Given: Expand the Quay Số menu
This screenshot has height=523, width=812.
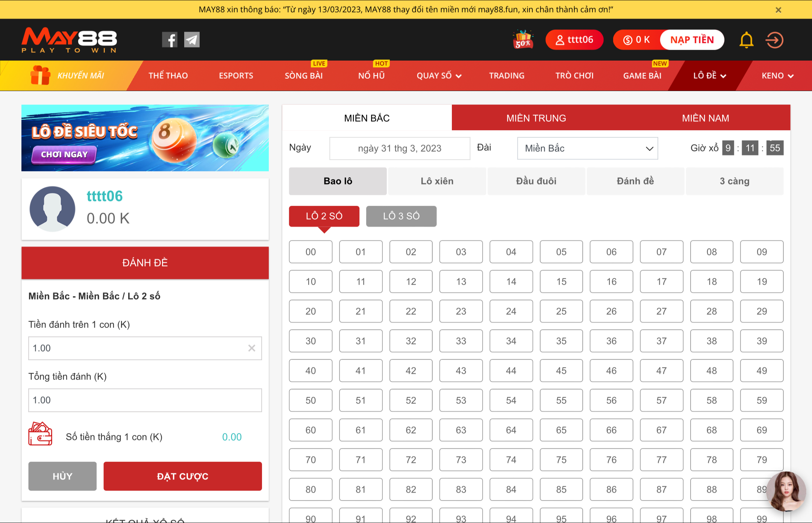Looking at the screenshot, I should (x=439, y=76).
